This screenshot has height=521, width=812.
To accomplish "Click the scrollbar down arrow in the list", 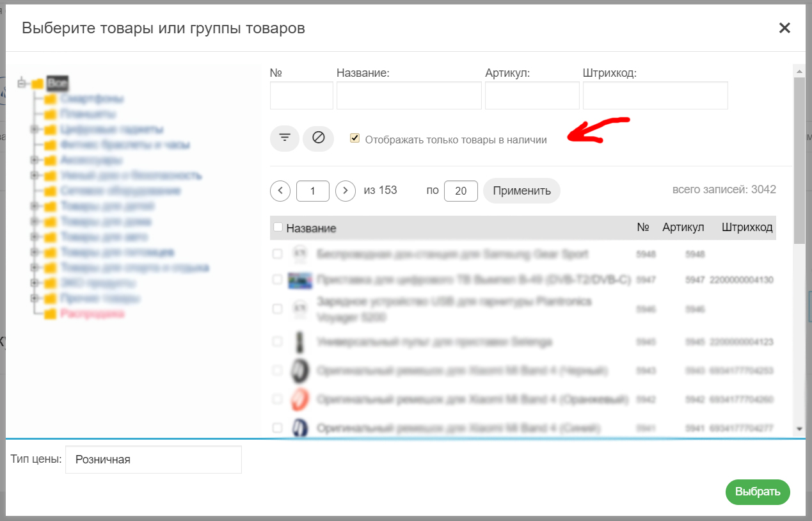I will (799, 428).
